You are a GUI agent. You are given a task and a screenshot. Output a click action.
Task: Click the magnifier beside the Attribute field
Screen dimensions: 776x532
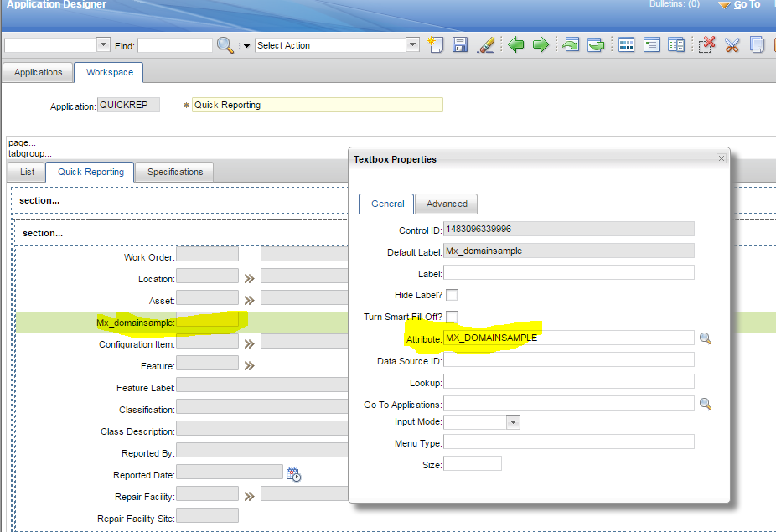click(x=706, y=338)
